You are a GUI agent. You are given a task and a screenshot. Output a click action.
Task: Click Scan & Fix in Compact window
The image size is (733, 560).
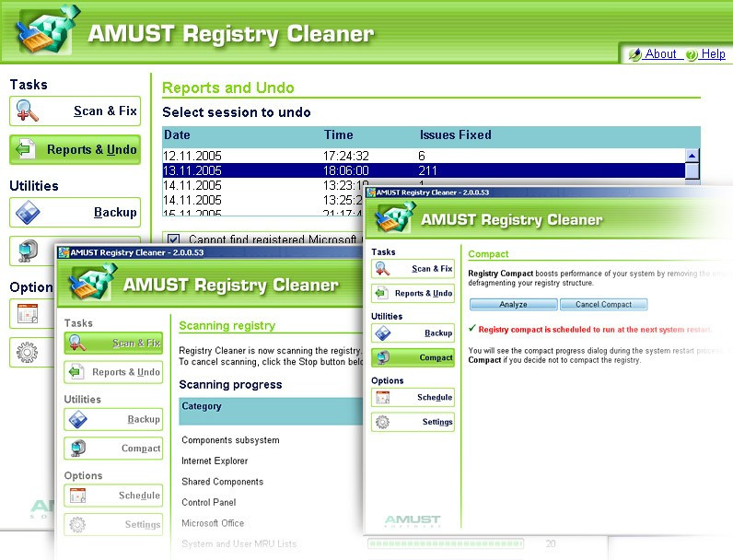point(413,269)
